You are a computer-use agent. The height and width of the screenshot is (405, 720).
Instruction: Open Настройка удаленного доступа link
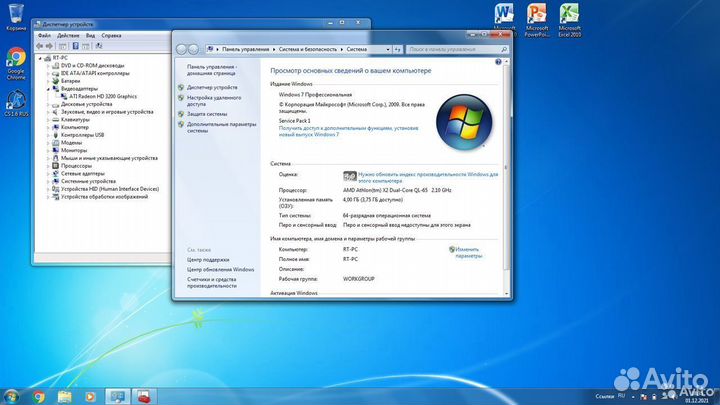pos(214,101)
